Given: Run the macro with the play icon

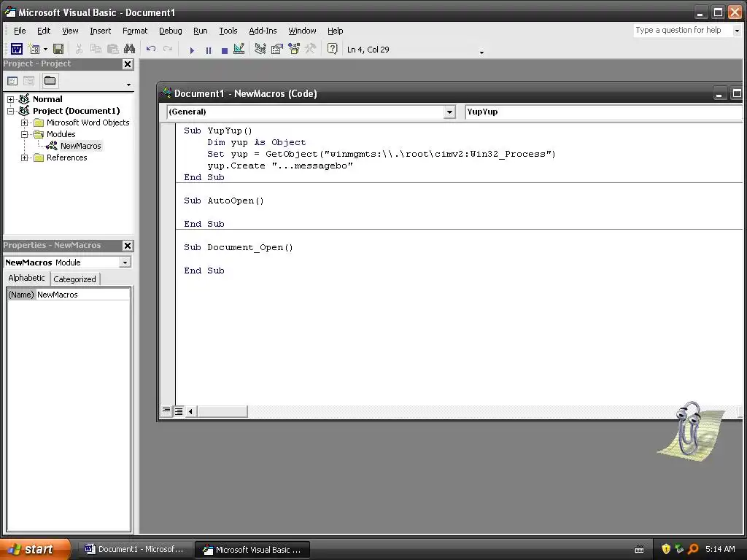Looking at the screenshot, I should [192, 50].
